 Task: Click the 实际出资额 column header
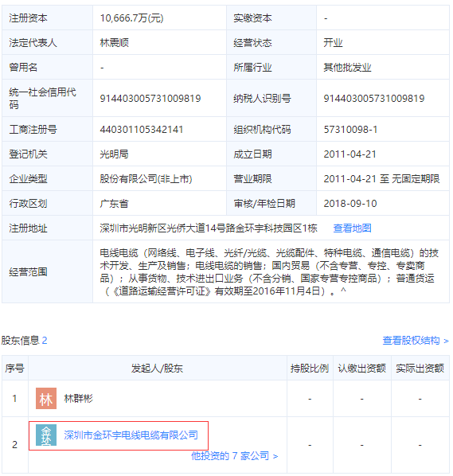[x=420, y=369]
